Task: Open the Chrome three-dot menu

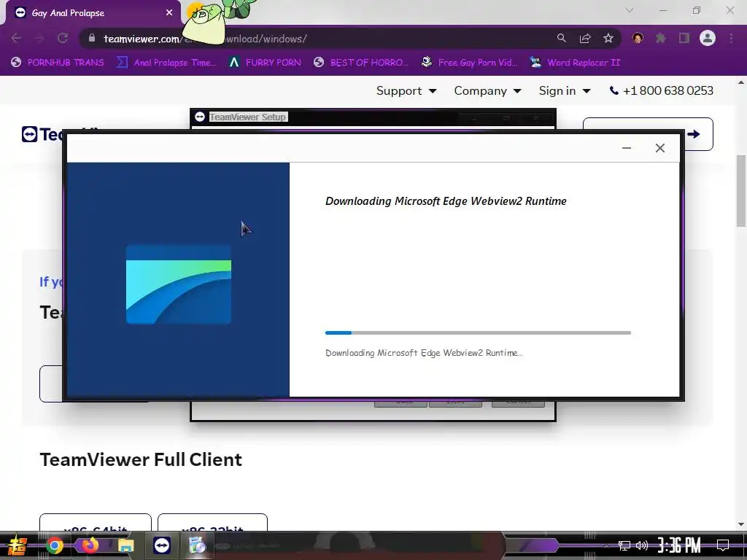Action: click(x=731, y=38)
